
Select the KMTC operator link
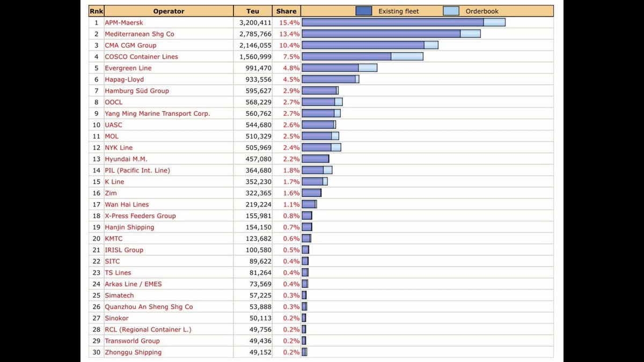tap(114, 239)
